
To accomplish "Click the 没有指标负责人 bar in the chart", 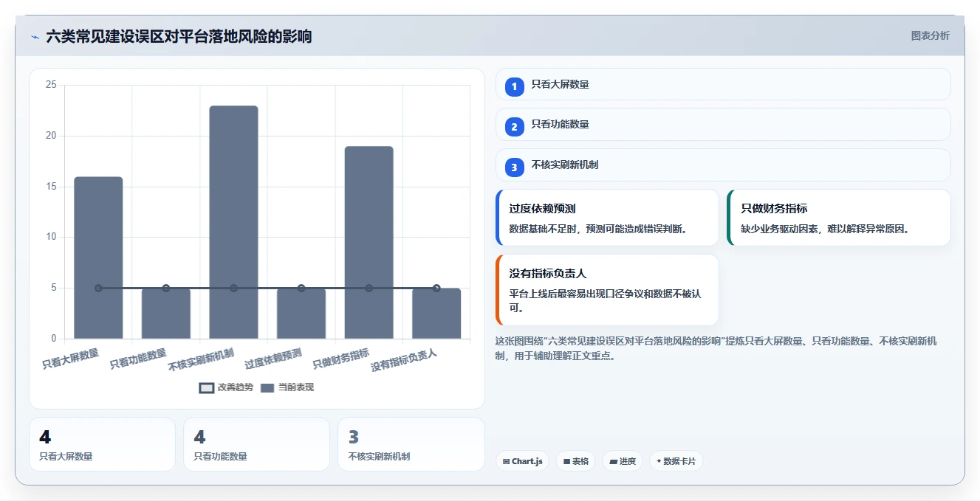I will tap(436, 314).
